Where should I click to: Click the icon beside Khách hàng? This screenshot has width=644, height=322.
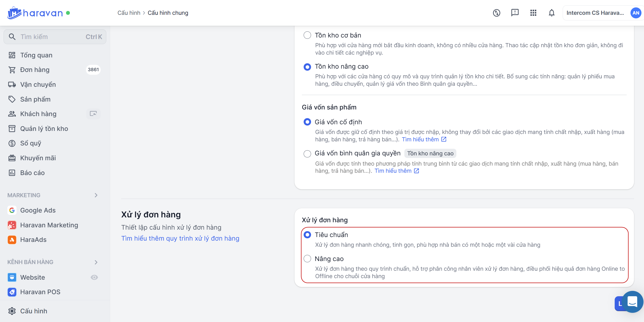tap(93, 114)
